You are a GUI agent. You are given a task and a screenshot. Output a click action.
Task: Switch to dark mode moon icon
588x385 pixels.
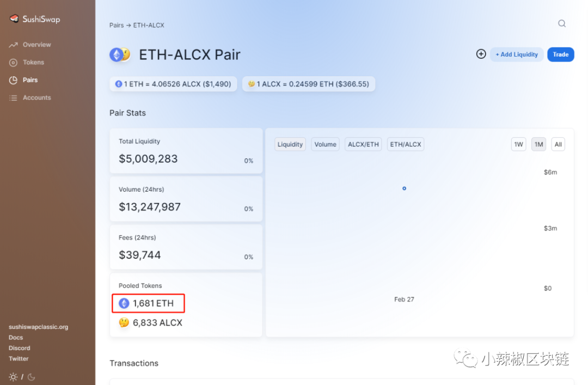tap(32, 377)
